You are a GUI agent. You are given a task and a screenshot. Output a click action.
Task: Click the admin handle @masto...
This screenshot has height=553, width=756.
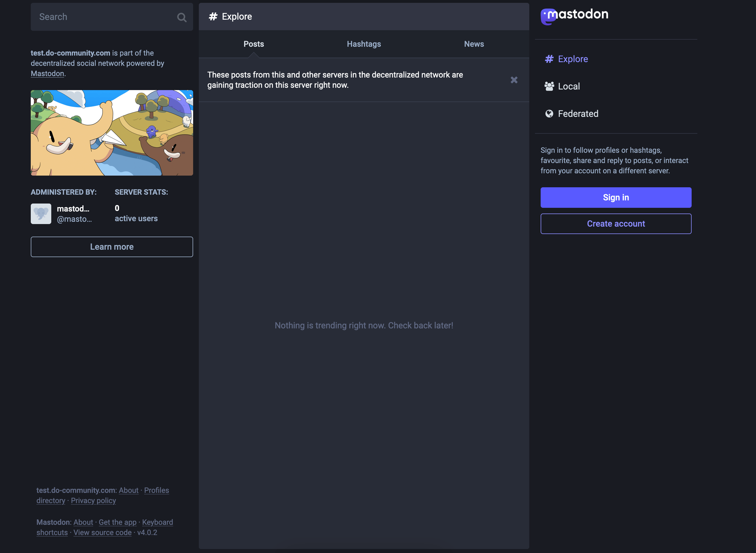click(x=74, y=219)
